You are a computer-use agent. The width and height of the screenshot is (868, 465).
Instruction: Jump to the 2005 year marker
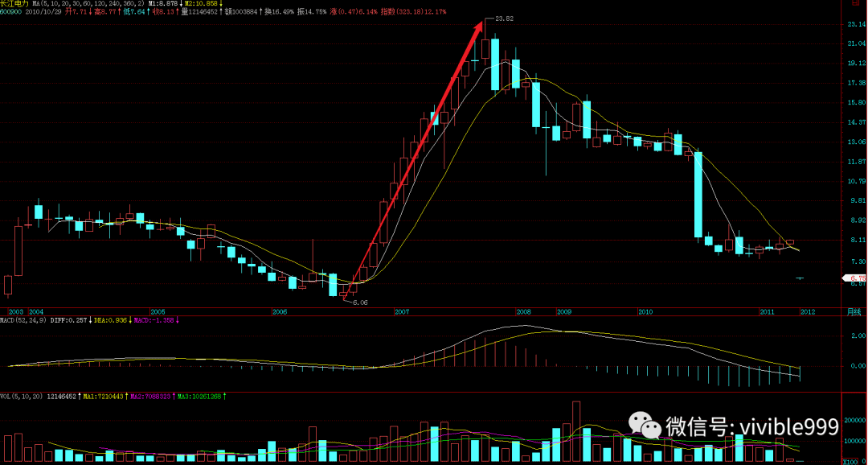tap(158, 312)
